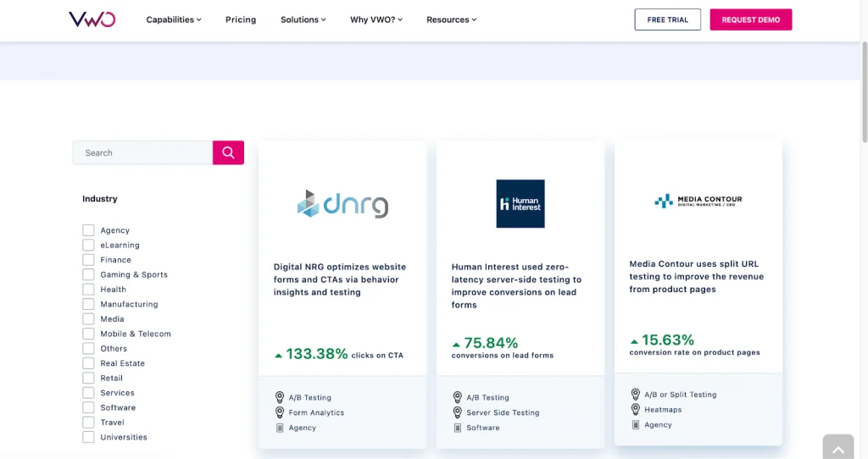The image size is (868, 459).
Task: Expand the Capabilities dropdown menu
Action: 173,19
